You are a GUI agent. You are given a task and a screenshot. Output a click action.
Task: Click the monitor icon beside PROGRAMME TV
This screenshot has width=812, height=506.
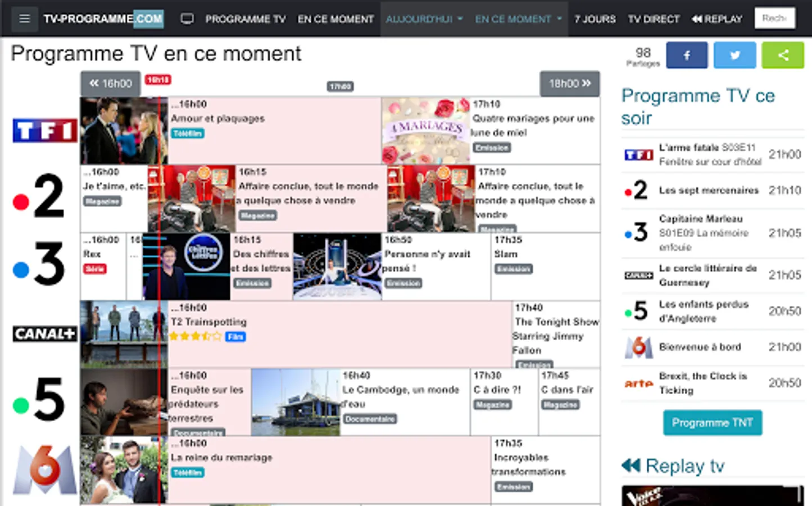click(186, 19)
